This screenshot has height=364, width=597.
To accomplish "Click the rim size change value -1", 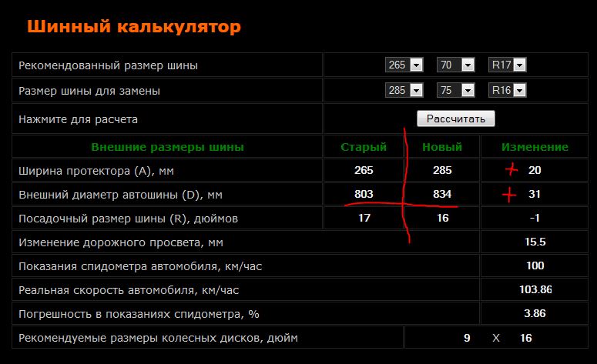I will point(535,218).
